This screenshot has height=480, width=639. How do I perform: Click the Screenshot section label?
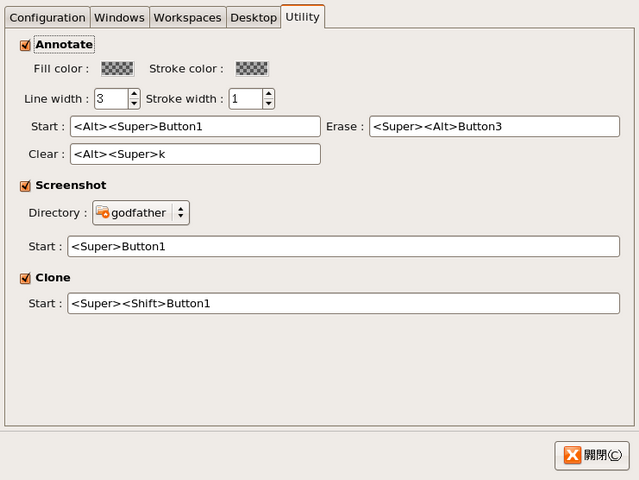point(71,185)
